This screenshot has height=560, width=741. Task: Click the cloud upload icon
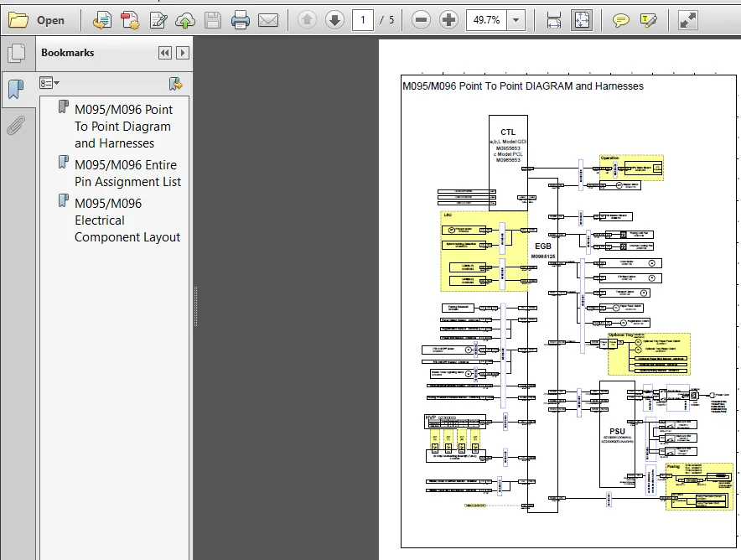184,20
